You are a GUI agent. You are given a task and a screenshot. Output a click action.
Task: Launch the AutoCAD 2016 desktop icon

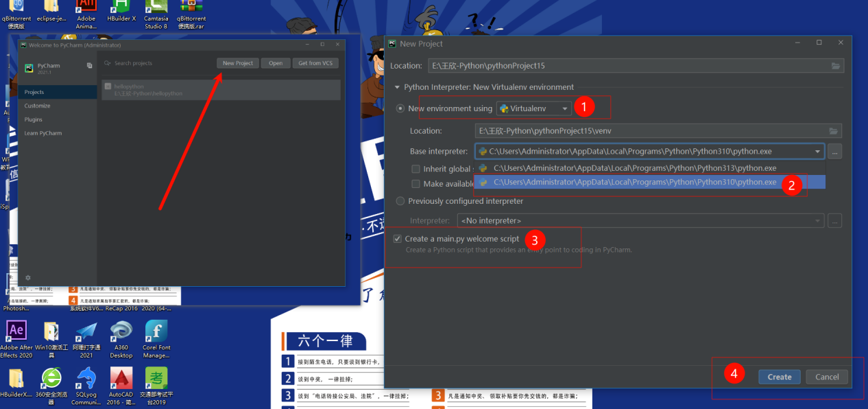pos(121,386)
